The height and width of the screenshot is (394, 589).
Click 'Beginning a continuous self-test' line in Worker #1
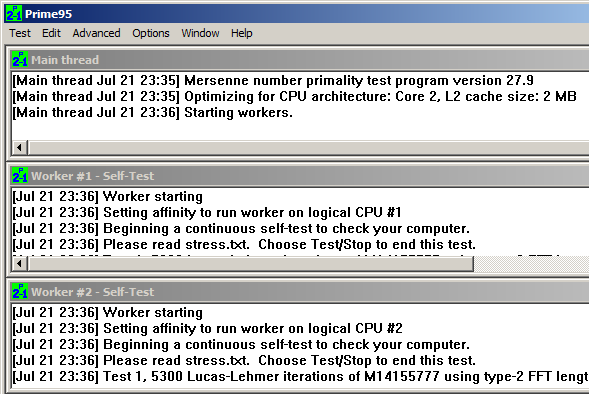241,228
